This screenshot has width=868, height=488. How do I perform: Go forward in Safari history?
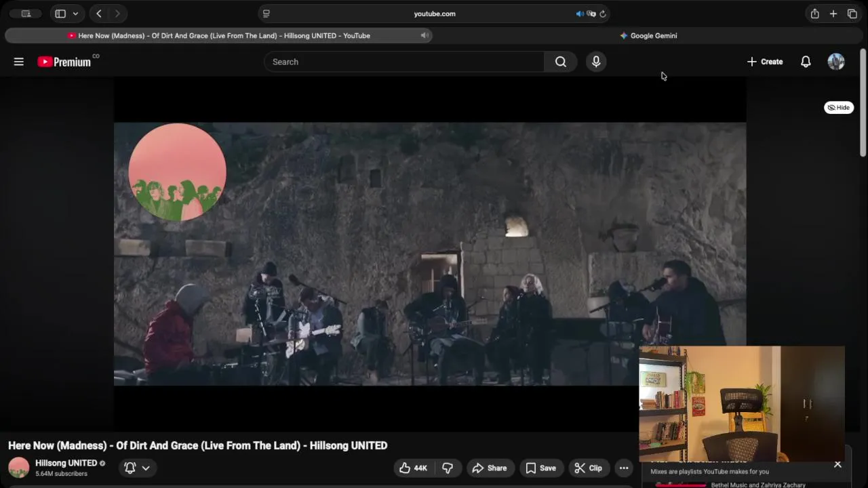(x=117, y=14)
